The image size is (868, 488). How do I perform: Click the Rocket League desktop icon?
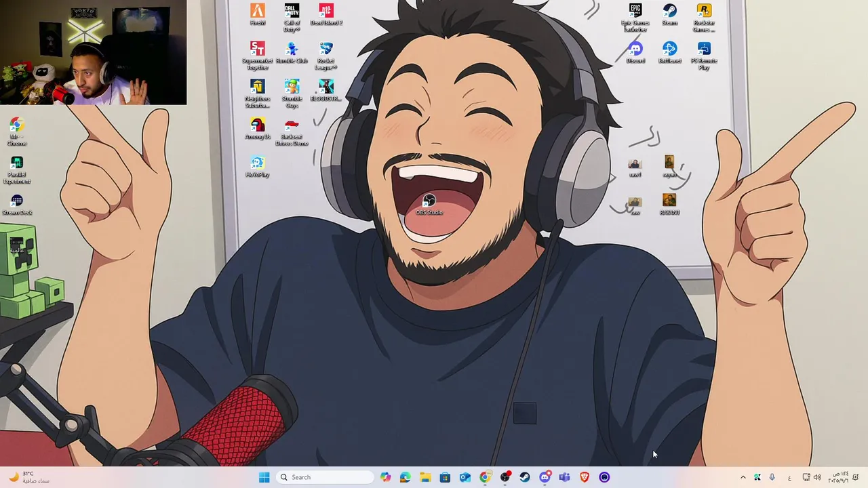(326, 56)
